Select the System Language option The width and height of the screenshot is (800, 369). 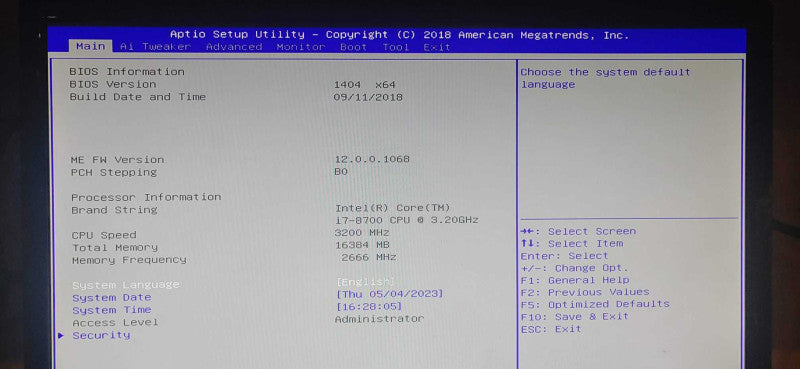pyautogui.click(x=126, y=285)
